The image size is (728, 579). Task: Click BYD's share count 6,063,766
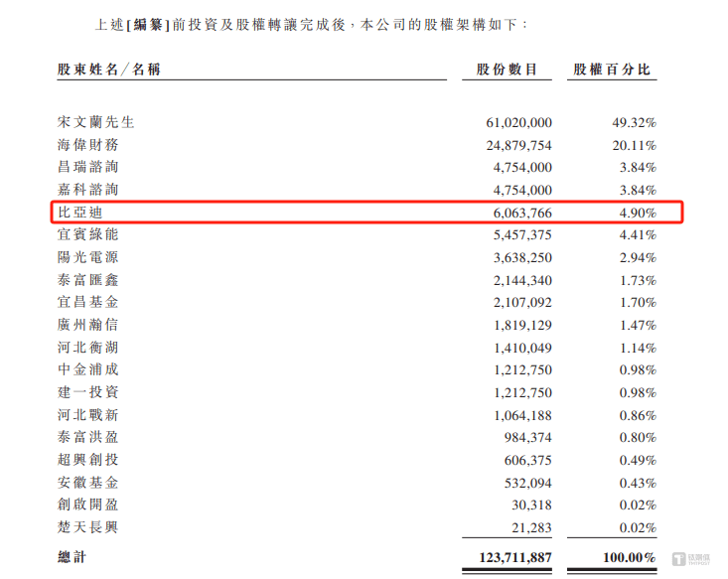pyautogui.click(x=522, y=214)
